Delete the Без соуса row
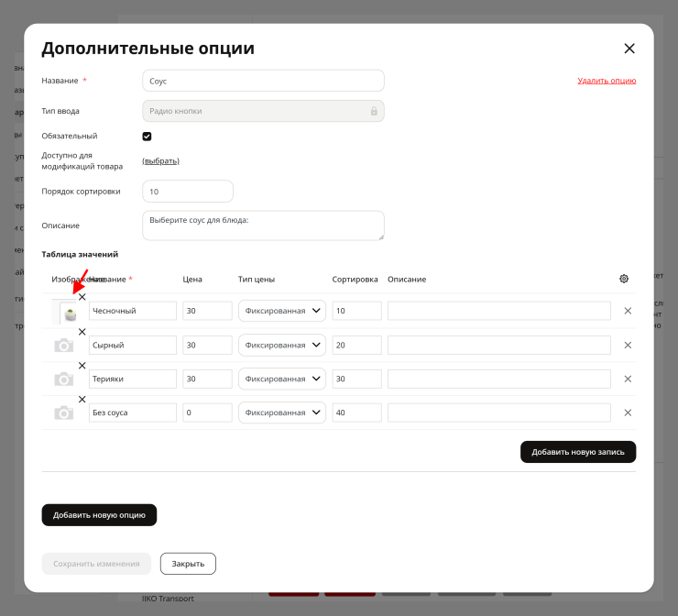The width and height of the screenshot is (678, 616). tap(628, 412)
